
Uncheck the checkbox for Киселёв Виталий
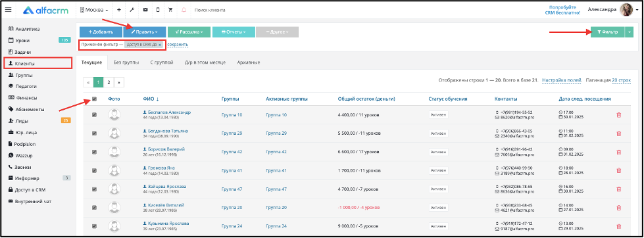click(x=95, y=207)
